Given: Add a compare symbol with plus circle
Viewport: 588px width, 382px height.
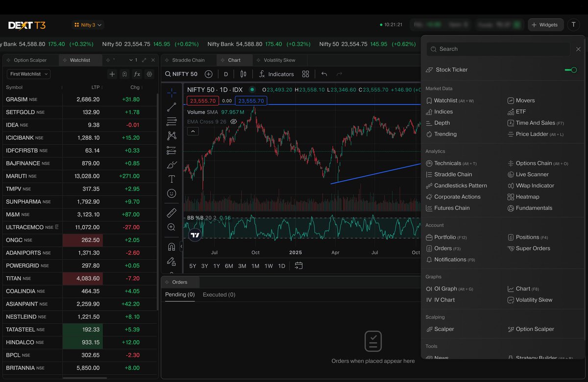Looking at the screenshot, I should 209,74.
